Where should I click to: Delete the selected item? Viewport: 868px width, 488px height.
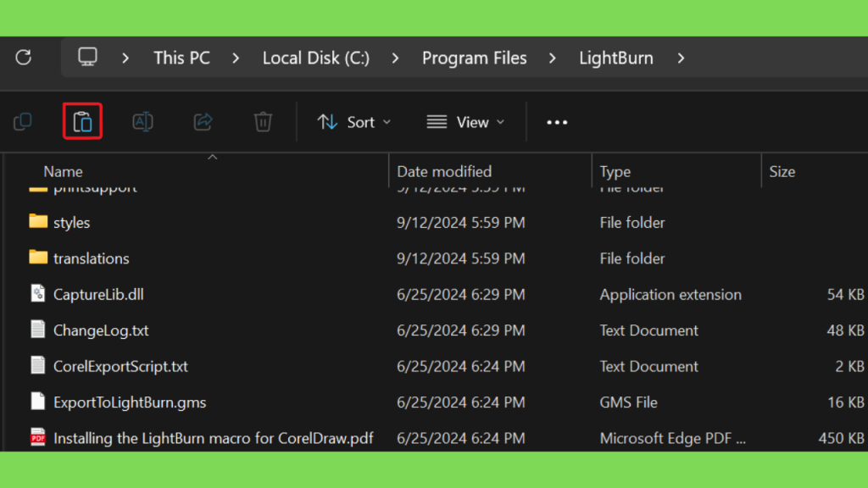pyautogui.click(x=263, y=122)
